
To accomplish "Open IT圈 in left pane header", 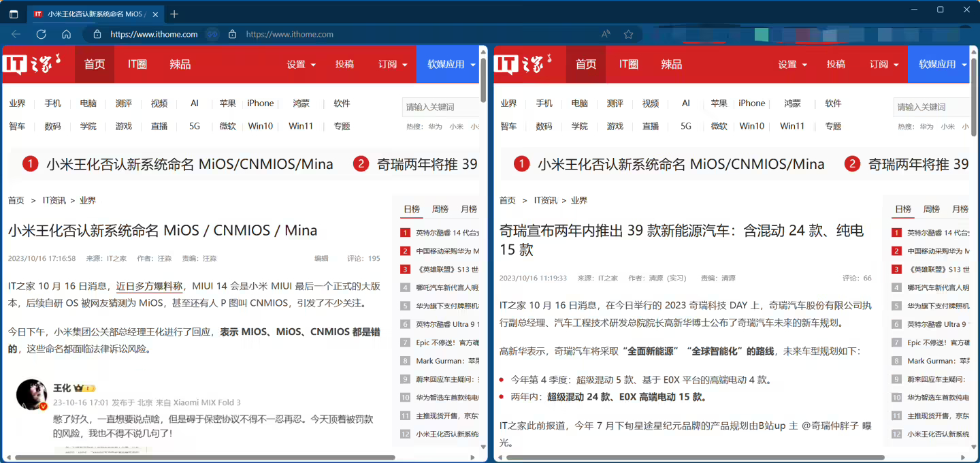I will [x=137, y=64].
